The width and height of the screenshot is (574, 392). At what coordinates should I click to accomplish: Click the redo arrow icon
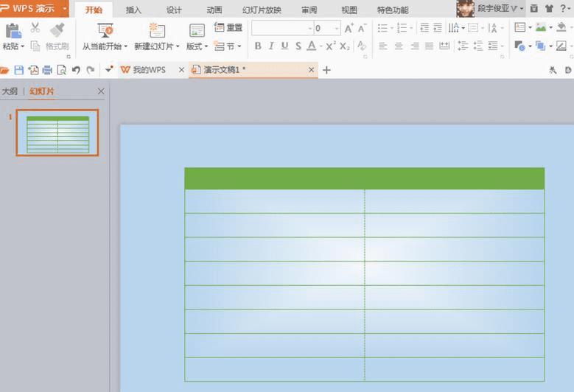click(x=91, y=69)
